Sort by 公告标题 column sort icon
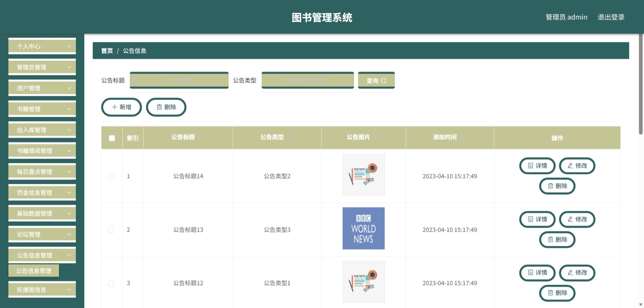Viewport: 644px width, 308px height. point(200,137)
